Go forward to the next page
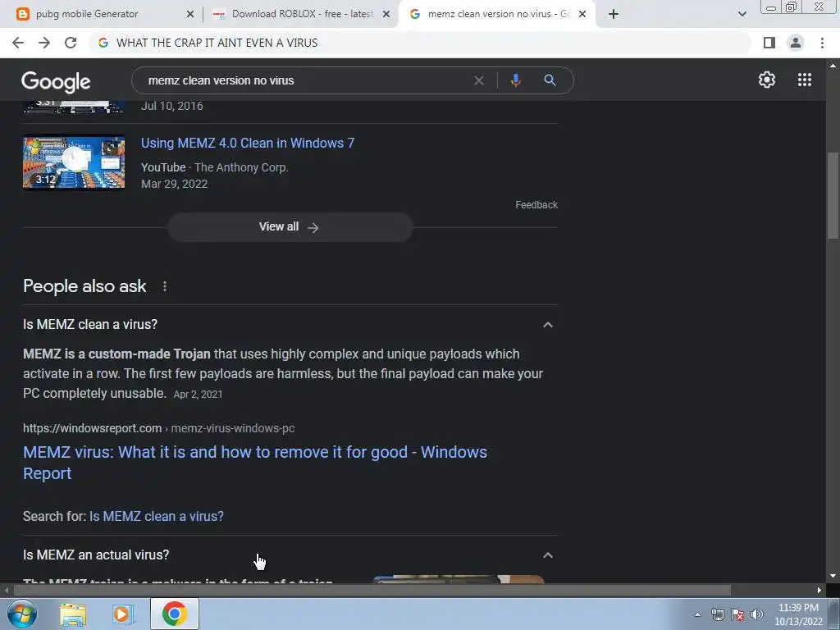 [44, 43]
